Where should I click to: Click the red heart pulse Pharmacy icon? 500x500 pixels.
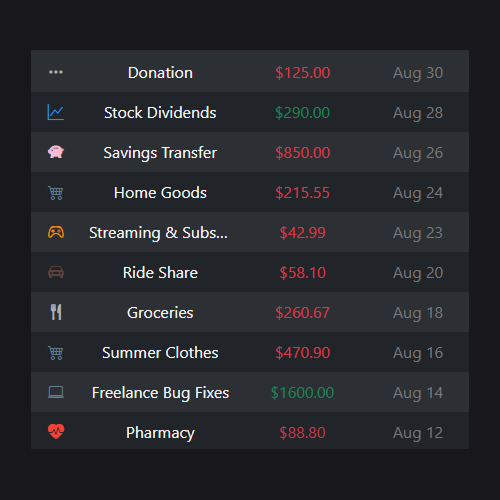[56, 431]
